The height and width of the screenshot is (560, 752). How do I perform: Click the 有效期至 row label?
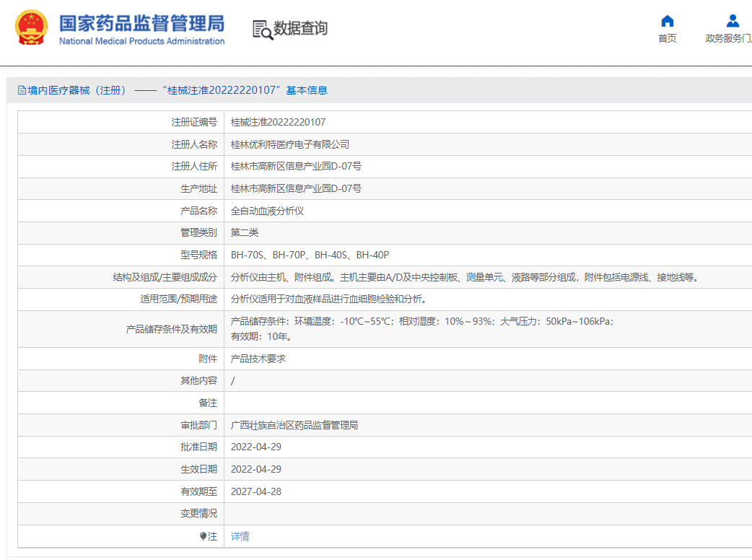point(198,491)
